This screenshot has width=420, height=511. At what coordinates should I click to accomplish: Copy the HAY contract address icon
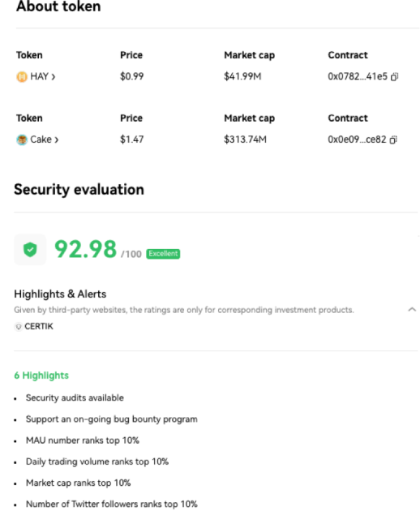click(394, 76)
